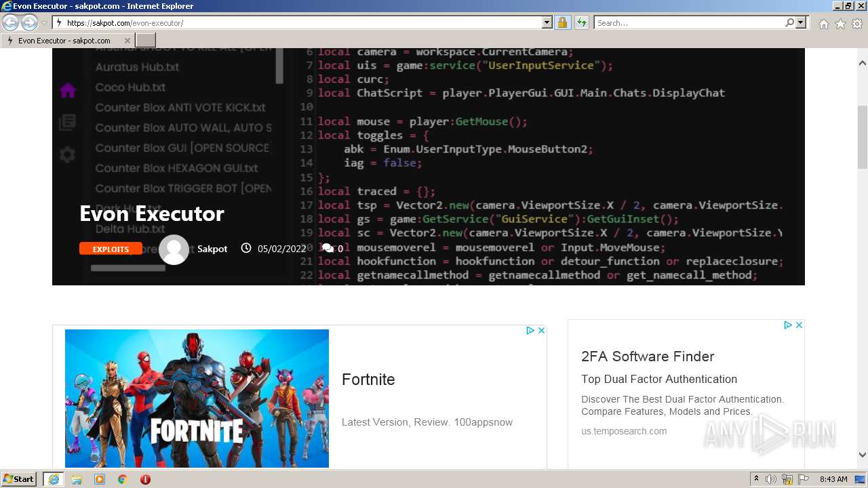Click the page scrollbar down arrow
Screen dimensions: 868x488
pyautogui.click(x=863, y=455)
